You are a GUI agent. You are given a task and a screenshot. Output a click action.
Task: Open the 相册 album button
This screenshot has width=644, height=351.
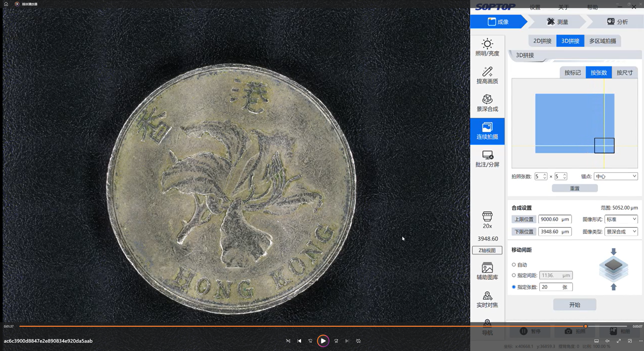(620, 331)
